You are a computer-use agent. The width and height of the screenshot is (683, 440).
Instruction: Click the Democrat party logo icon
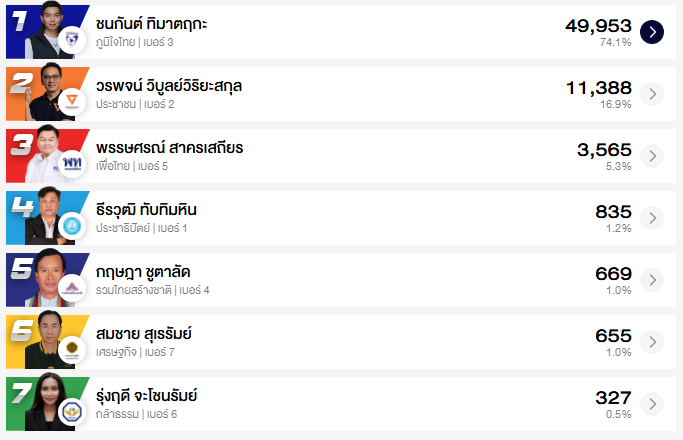pos(71,226)
